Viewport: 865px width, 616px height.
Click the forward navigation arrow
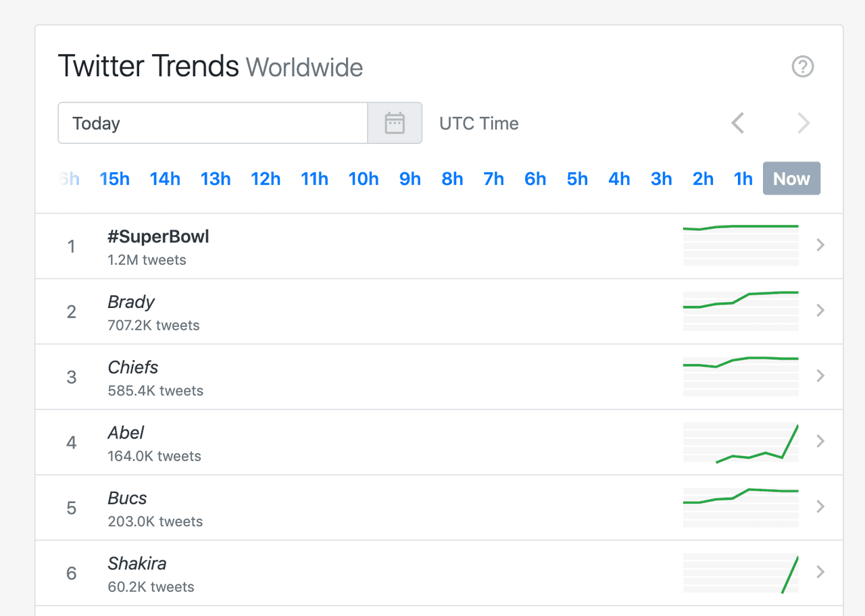pyautogui.click(x=804, y=123)
